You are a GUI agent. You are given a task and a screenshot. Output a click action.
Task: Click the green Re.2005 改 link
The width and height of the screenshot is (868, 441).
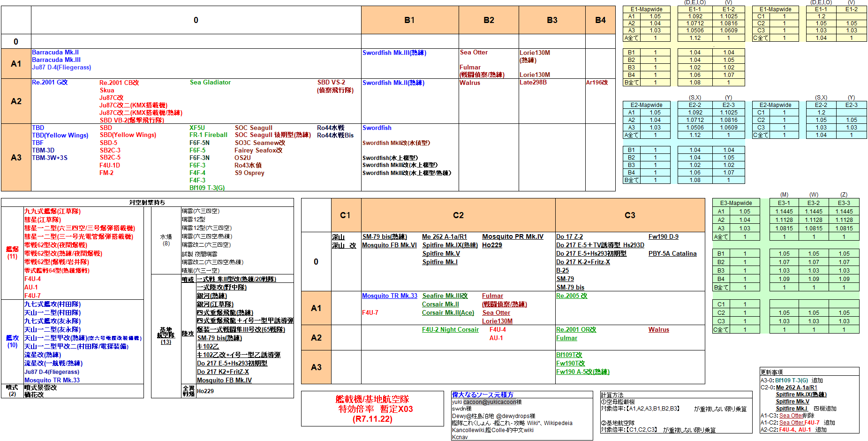click(571, 296)
